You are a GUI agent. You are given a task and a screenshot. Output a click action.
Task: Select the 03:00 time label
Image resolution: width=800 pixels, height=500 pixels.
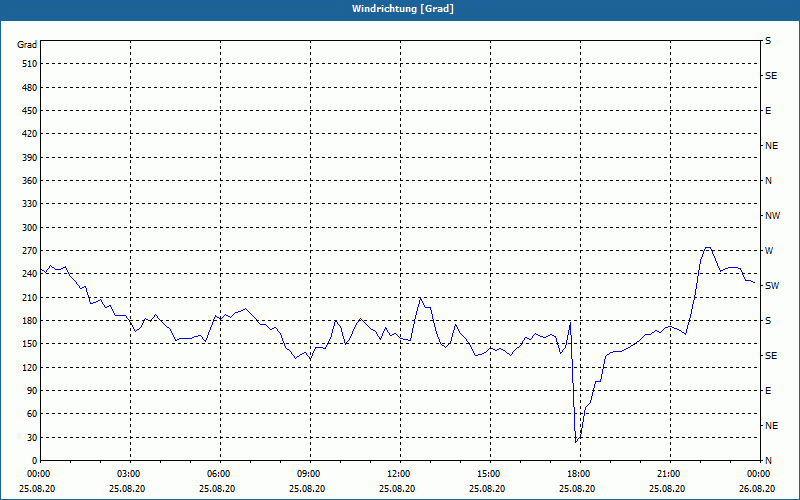127,474
